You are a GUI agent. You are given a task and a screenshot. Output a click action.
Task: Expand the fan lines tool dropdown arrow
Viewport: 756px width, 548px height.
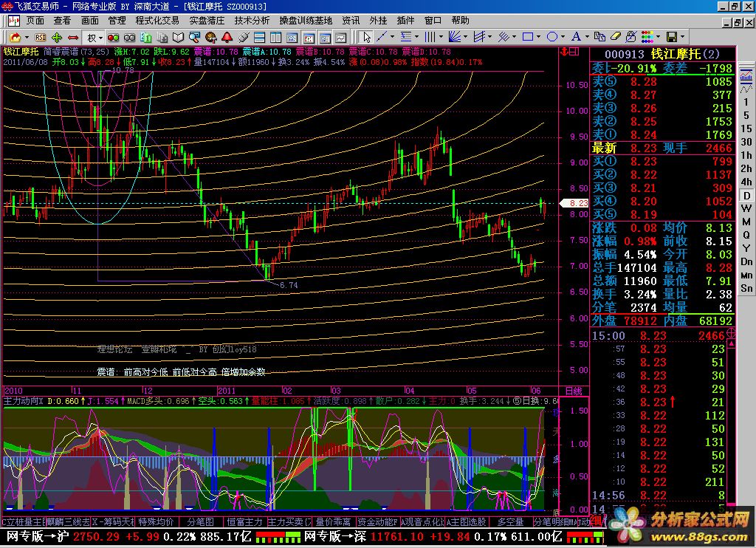pyautogui.click(x=465, y=37)
